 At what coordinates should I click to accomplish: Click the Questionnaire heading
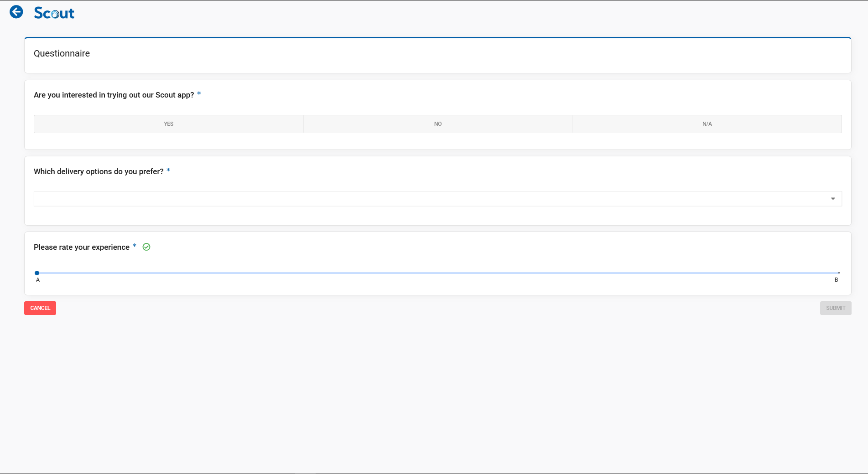click(62, 53)
